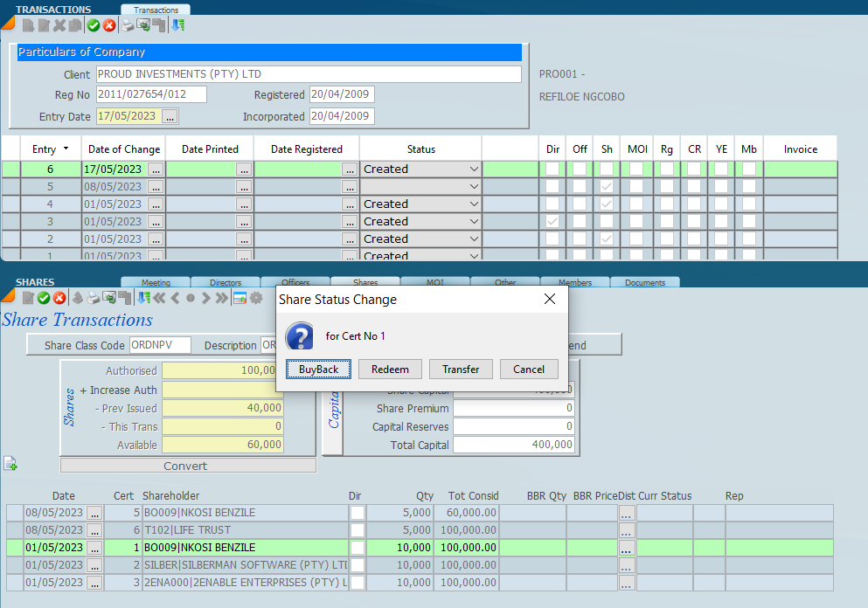Open the Entry Date picker button

tap(170, 116)
